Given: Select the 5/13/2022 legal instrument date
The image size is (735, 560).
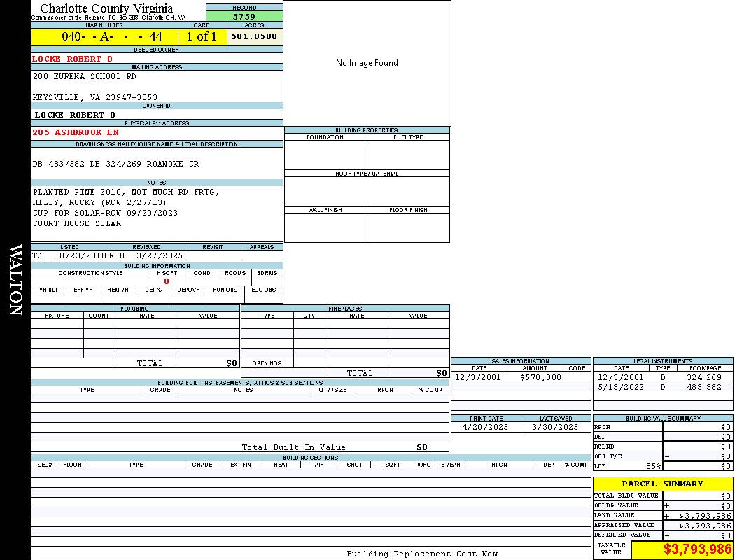Looking at the screenshot, I should 619,387.
